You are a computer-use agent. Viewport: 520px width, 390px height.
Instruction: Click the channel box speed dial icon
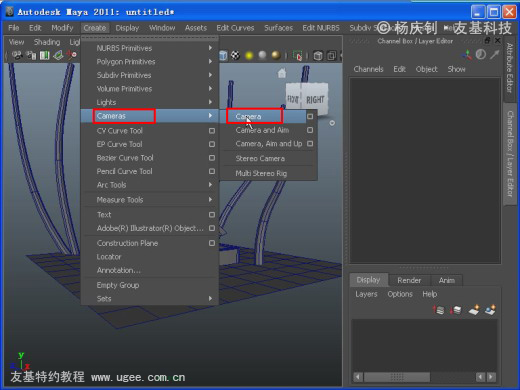480,54
